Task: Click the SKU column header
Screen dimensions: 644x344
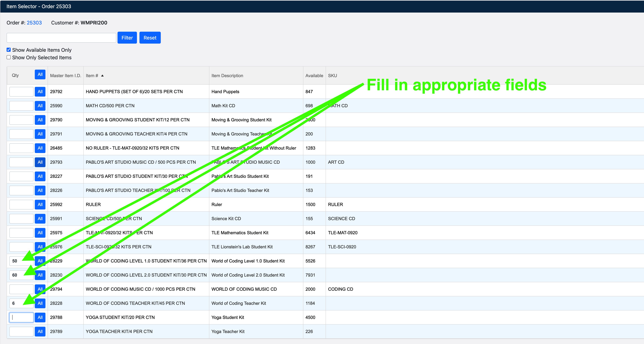Action: pos(332,76)
